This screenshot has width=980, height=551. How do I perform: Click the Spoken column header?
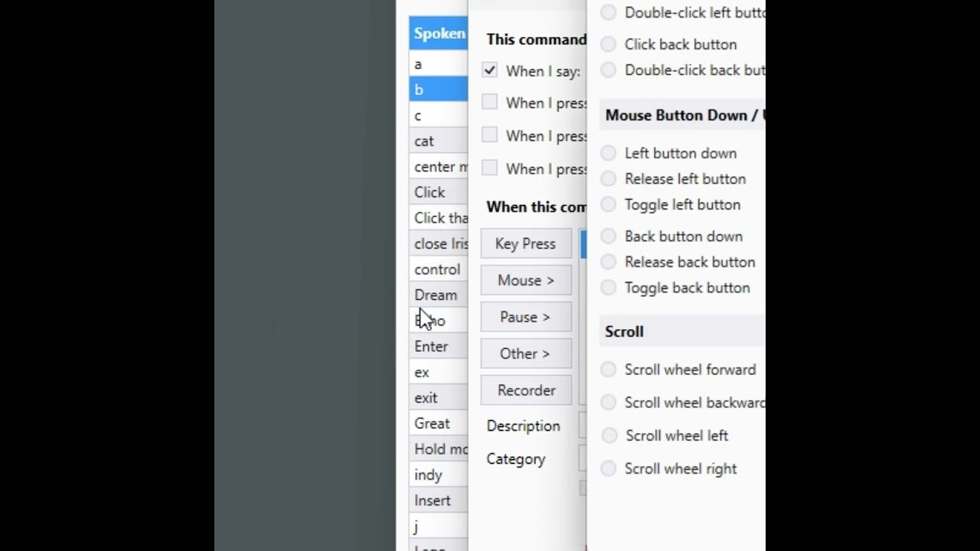pyautogui.click(x=439, y=34)
